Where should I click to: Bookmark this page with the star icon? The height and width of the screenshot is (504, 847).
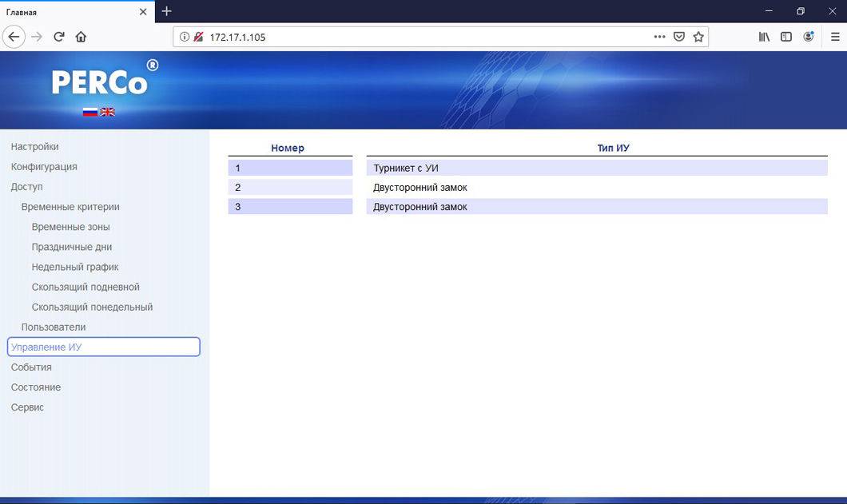(x=698, y=37)
